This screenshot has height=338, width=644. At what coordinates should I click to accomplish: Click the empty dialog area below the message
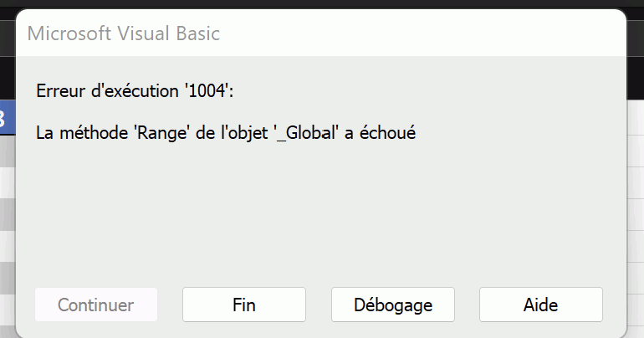321,209
